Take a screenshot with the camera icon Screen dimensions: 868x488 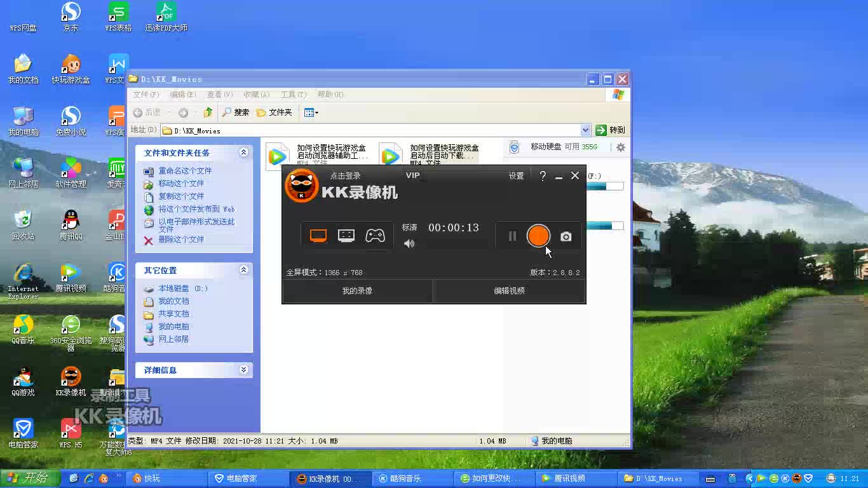tap(566, 236)
